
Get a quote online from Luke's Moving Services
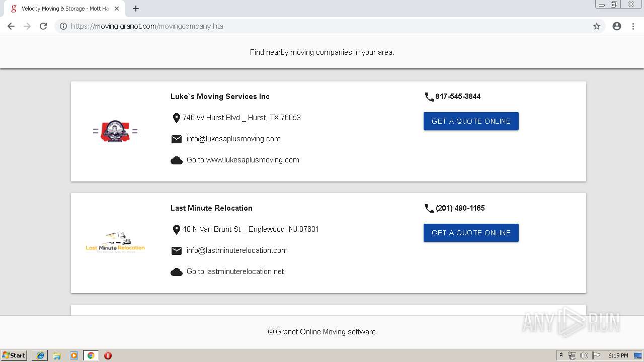click(x=471, y=121)
